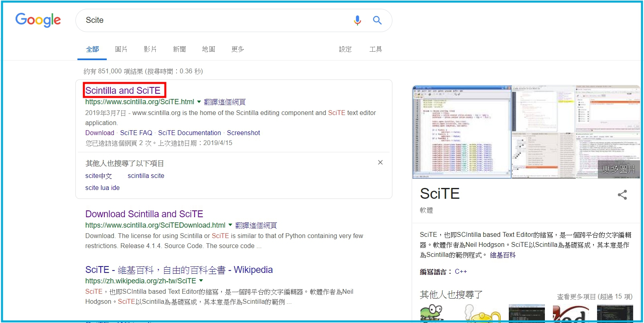Search related query scite lua ide
The width and height of the screenshot is (644, 323).
(x=102, y=188)
